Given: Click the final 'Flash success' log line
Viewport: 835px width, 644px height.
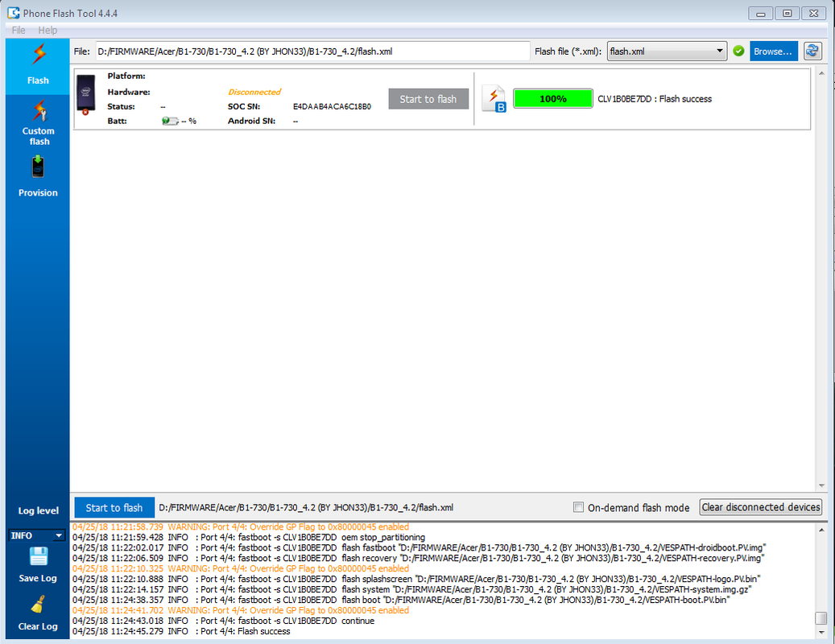Looking at the screenshot, I should pos(182,631).
